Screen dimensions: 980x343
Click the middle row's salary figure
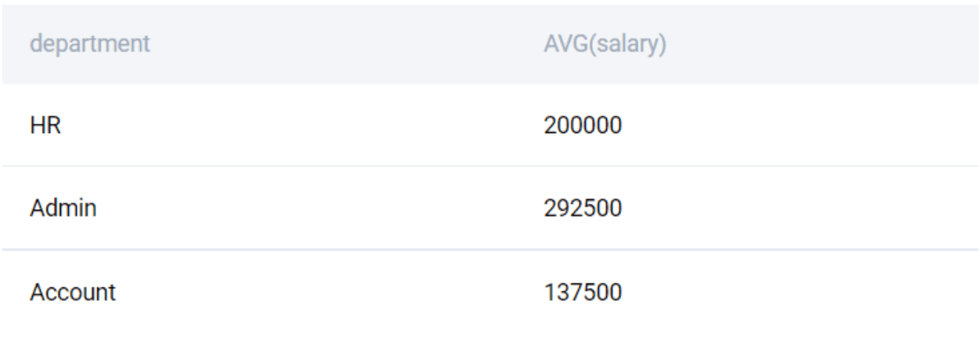582,209
